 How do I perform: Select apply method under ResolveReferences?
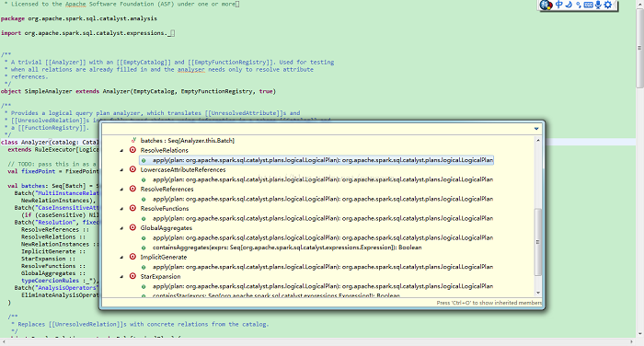pos(323,199)
